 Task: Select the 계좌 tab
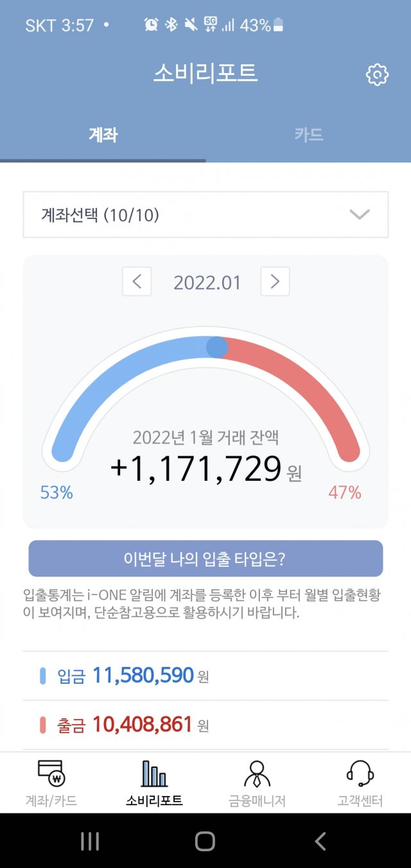(x=103, y=135)
